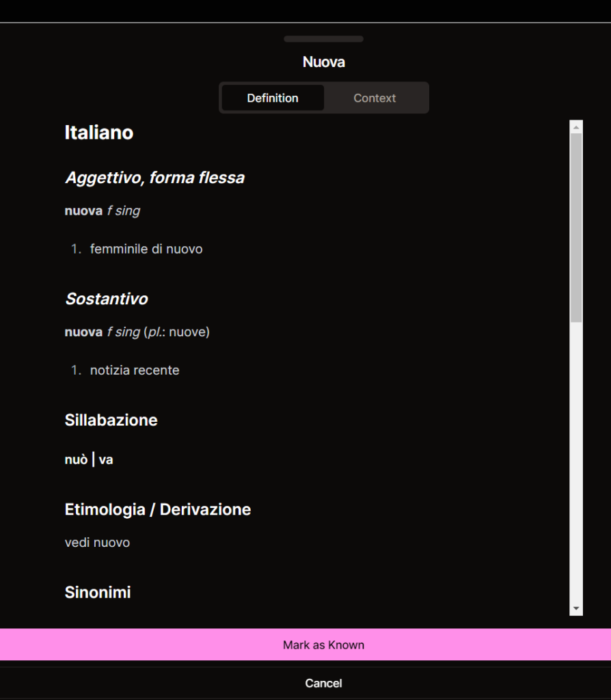Click the drag handle above Nuova title
This screenshot has height=700, width=611.
(x=323, y=40)
